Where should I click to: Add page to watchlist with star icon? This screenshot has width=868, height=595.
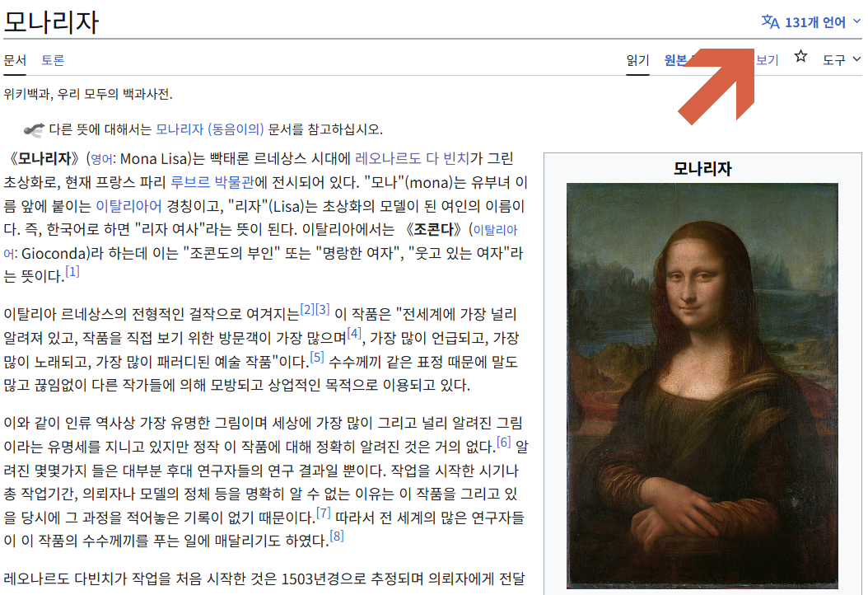(x=800, y=57)
